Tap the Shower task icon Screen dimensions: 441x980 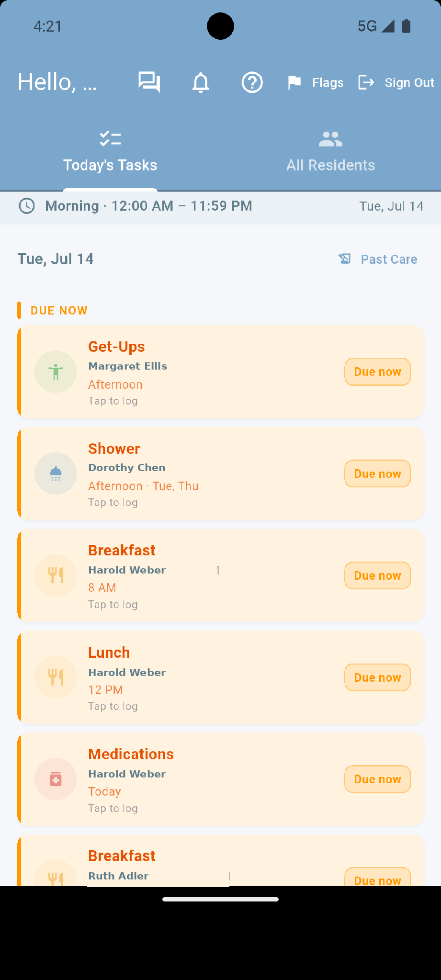[x=56, y=474]
